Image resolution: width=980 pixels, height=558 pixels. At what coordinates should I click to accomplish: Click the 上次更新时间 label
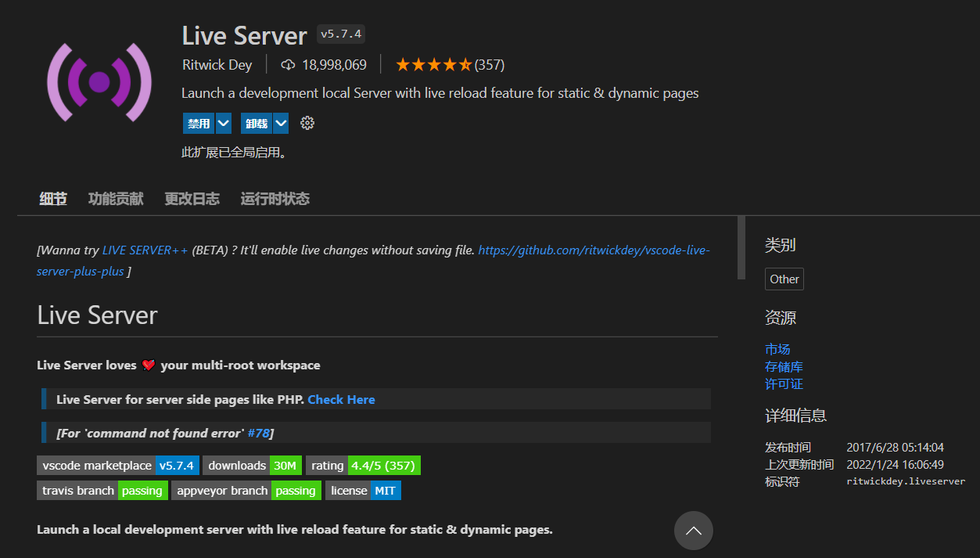(x=799, y=465)
